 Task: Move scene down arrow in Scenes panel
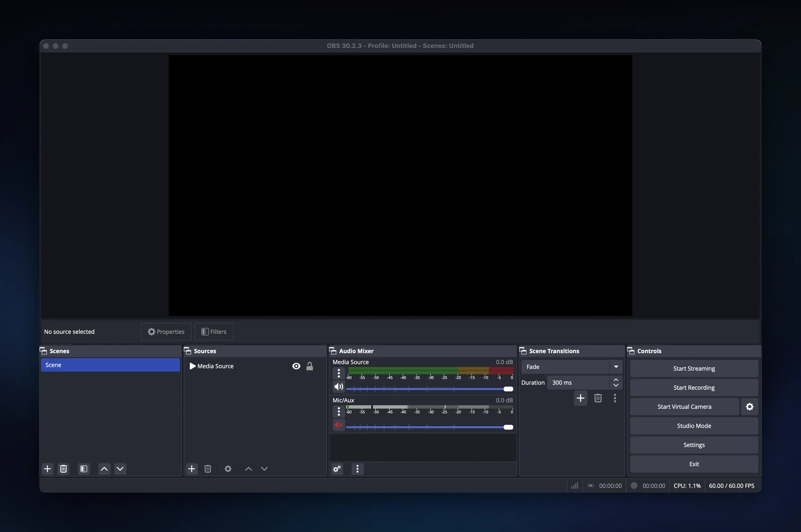(120, 469)
